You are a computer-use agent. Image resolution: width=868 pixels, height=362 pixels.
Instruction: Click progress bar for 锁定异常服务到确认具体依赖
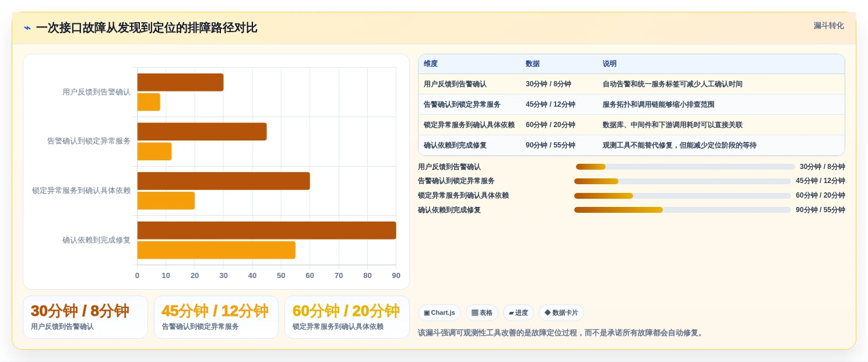coord(683,196)
